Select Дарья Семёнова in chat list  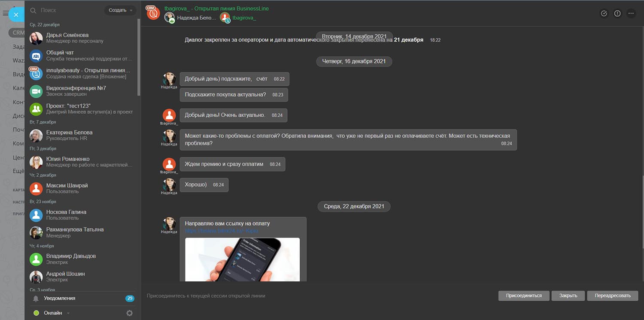[x=67, y=38]
